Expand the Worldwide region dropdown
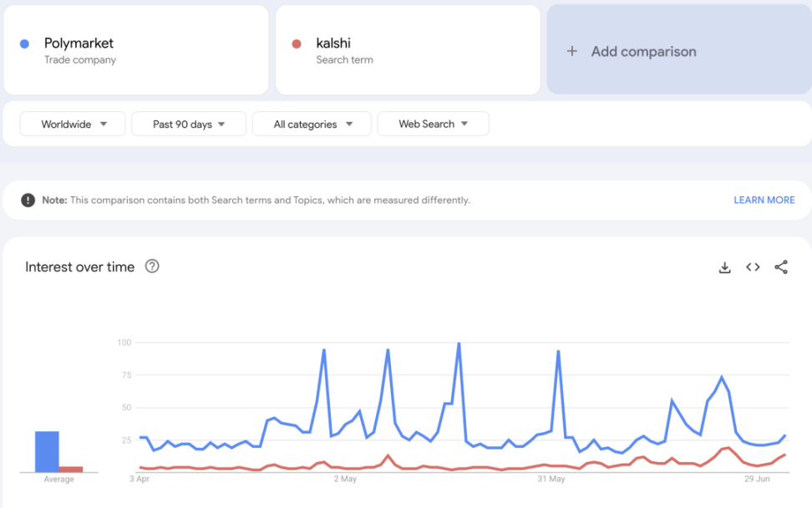 click(x=73, y=124)
